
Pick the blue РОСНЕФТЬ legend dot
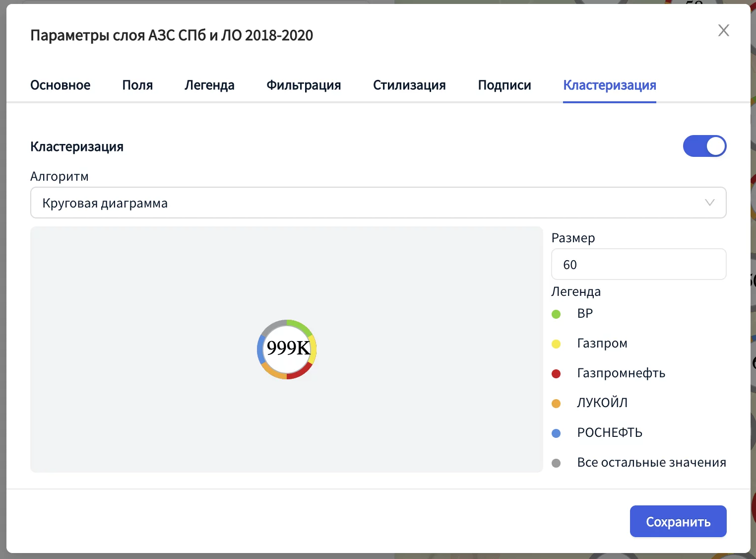[x=556, y=433]
